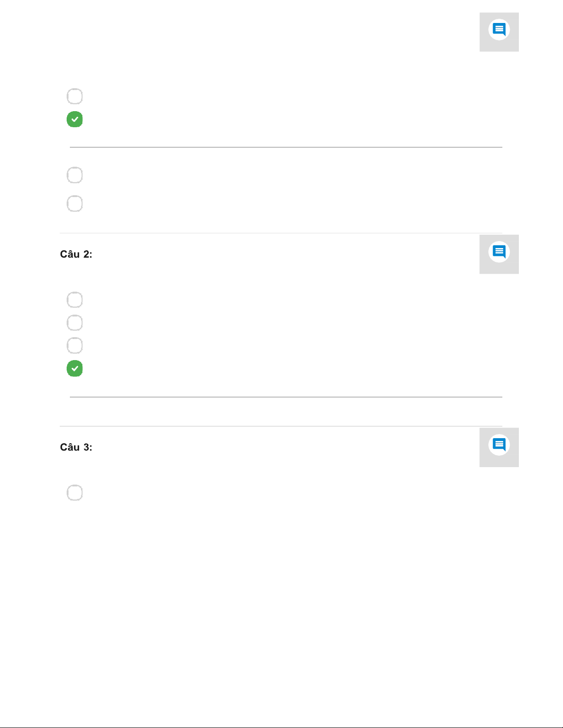
Task: Select the third answer checkbox of the top question
Action: point(74,175)
